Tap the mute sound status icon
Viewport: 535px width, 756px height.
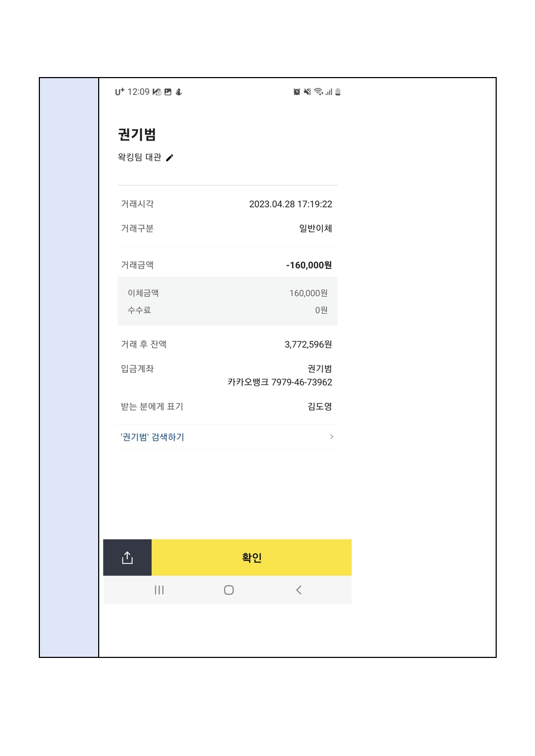pyautogui.click(x=307, y=92)
